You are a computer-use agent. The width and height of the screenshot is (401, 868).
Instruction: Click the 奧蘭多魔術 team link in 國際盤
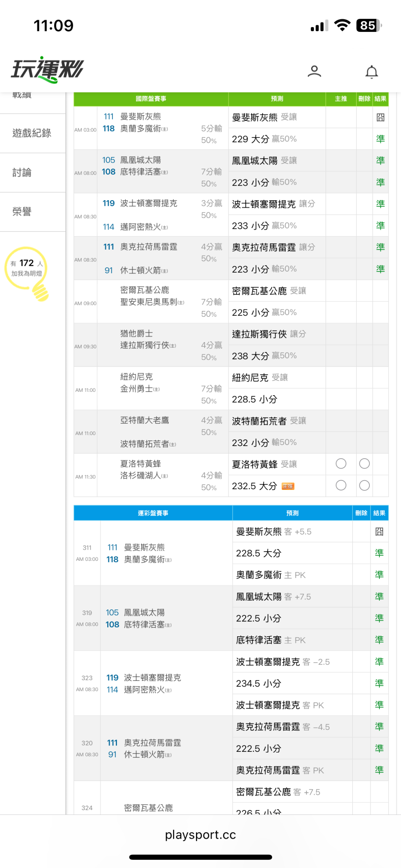[140, 129]
